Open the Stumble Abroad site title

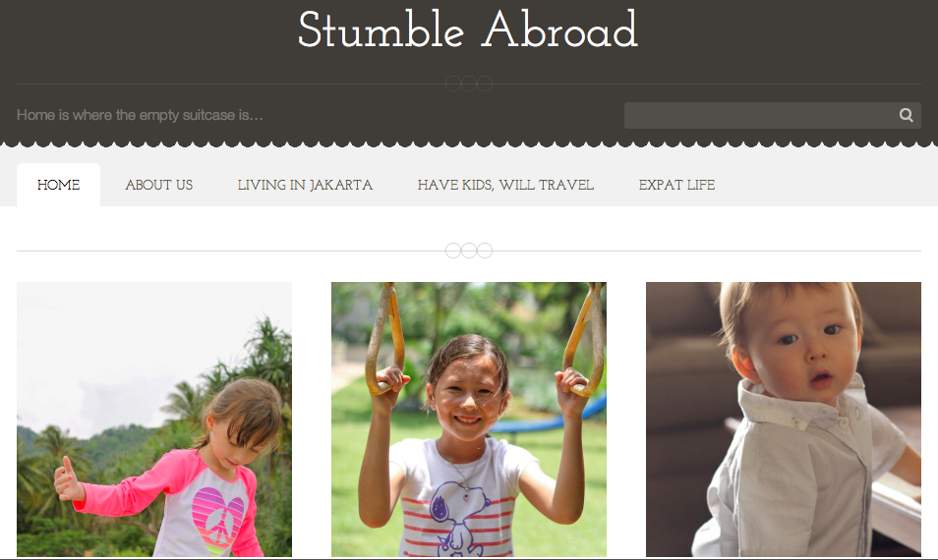pos(468,29)
